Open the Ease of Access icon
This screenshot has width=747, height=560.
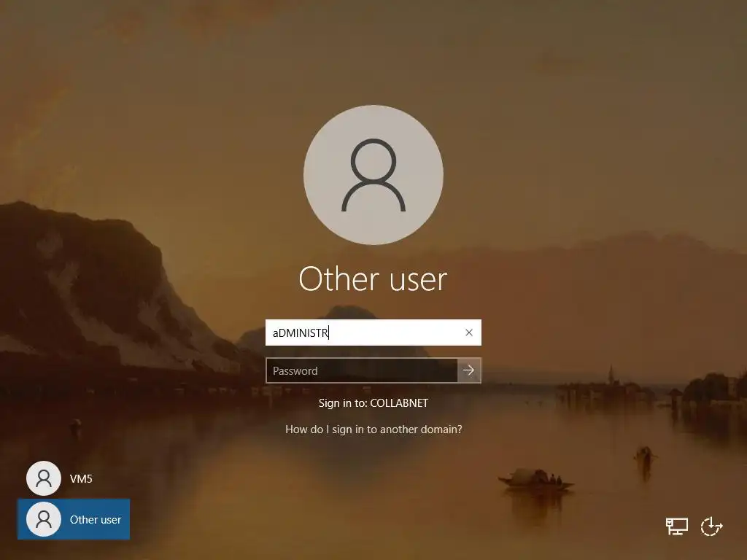712,526
